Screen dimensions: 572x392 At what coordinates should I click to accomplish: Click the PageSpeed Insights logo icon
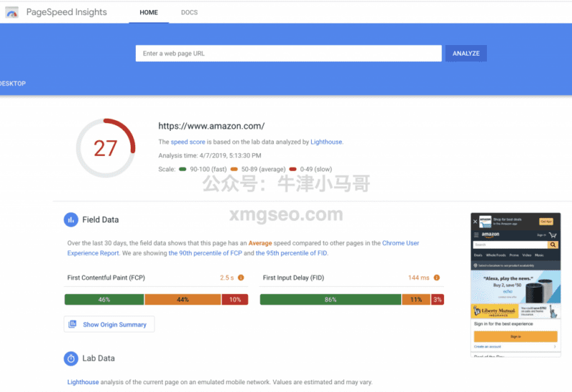[x=12, y=12]
